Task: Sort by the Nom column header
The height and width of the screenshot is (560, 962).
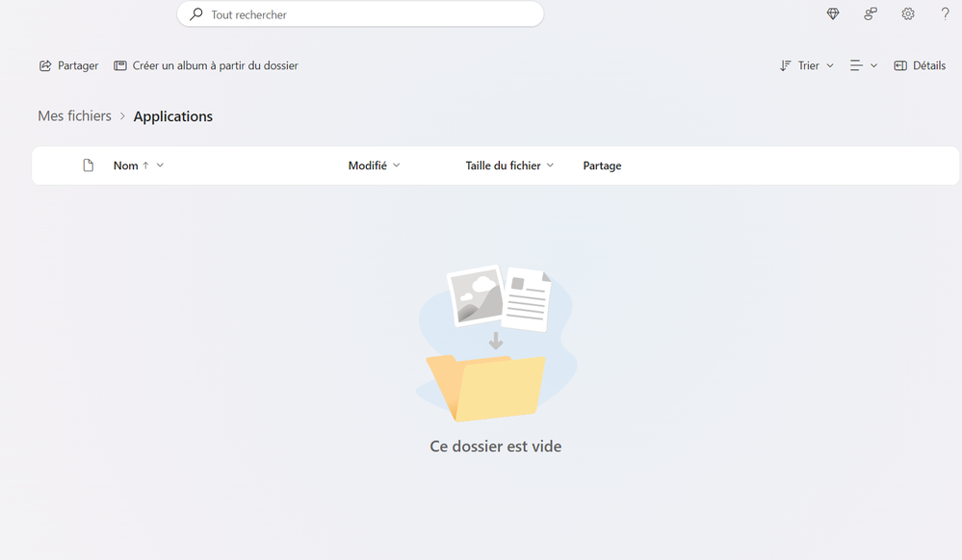Action: coord(139,165)
